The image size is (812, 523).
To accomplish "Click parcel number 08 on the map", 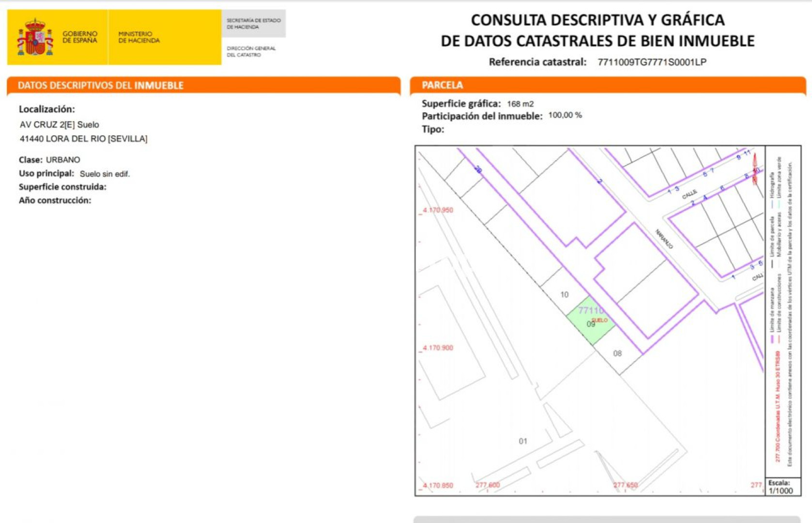I will pos(617,354).
